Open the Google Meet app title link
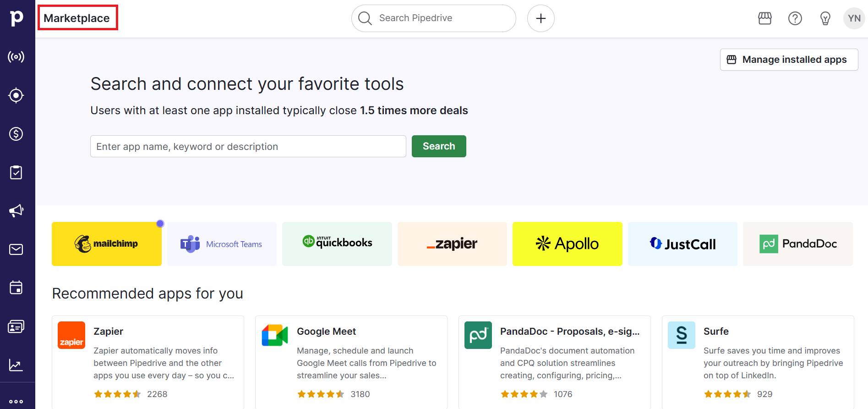 click(326, 332)
